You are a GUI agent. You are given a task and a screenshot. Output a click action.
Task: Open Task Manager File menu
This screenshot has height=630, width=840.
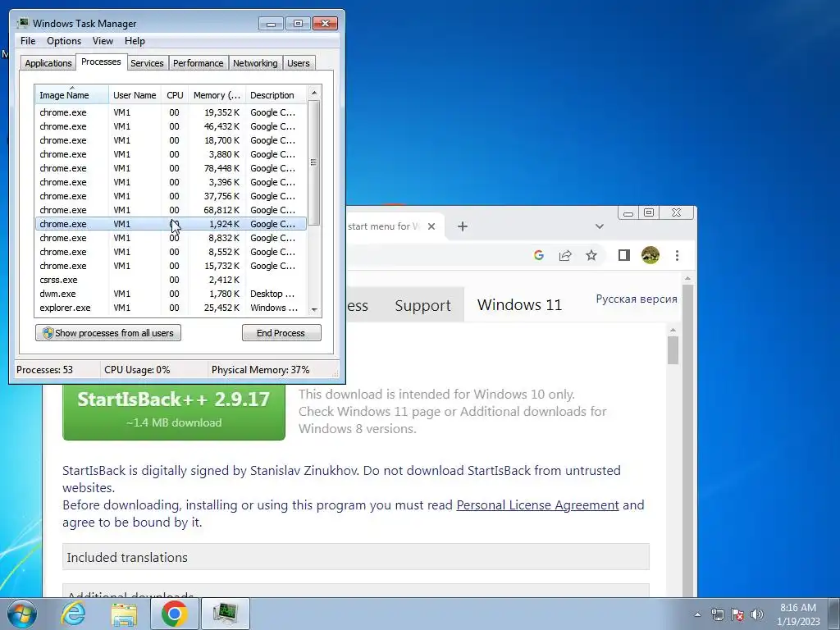pyautogui.click(x=28, y=41)
